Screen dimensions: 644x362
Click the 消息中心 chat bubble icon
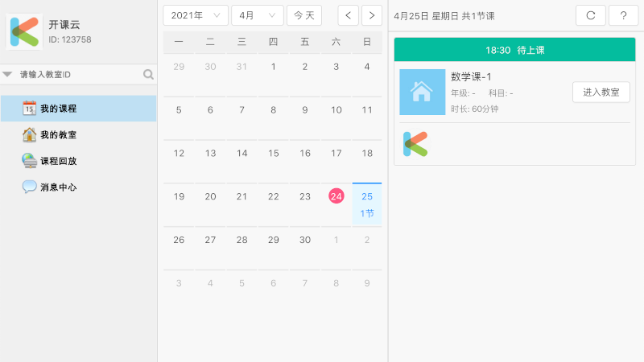(x=30, y=187)
